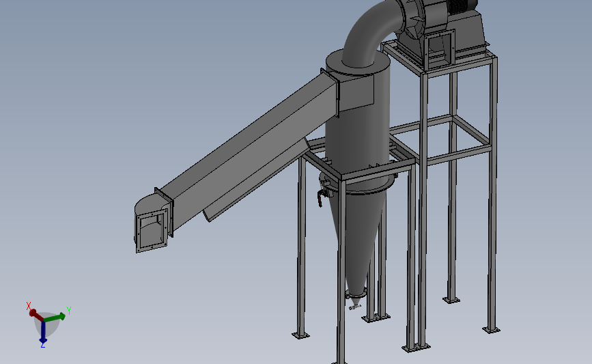Click the green Y axis arrow on the triad

(x=55, y=318)
